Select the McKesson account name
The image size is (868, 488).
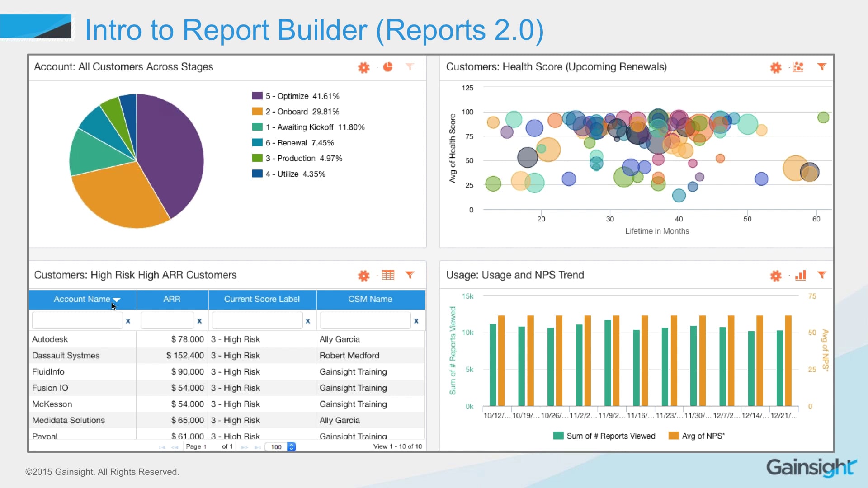tap(52, 404)
